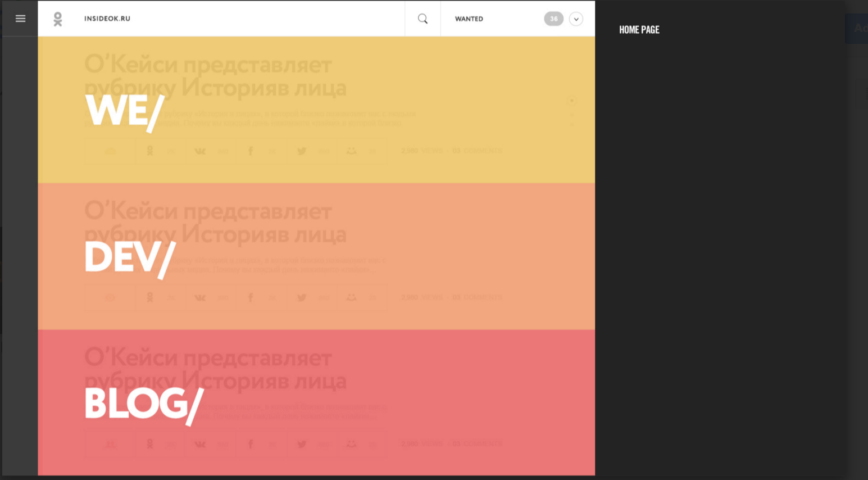Screen dimensions: 868x480
Task: Open the hamburger menu
Action: (20, 19)
